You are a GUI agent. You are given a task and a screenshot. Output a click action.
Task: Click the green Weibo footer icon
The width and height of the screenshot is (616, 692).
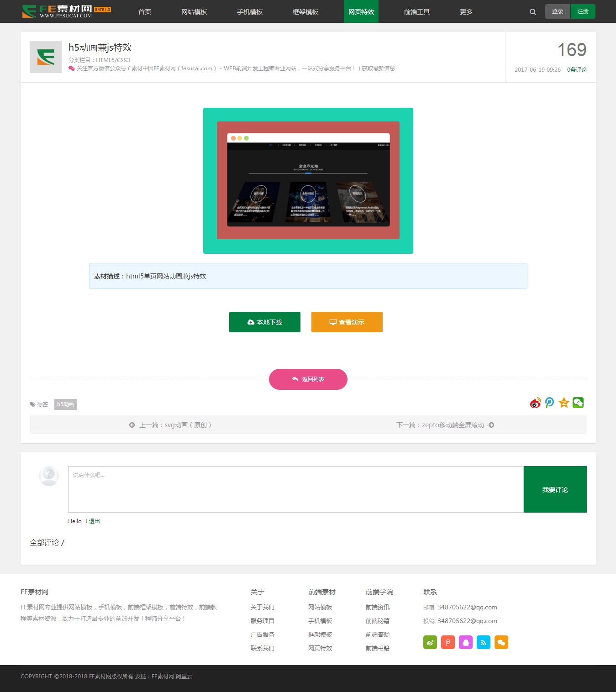coord(430,642)
